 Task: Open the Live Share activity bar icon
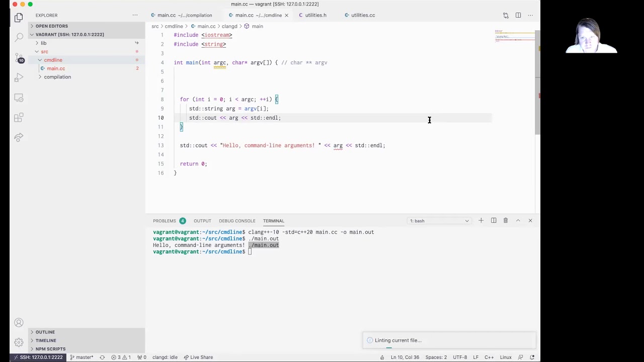(19, 137)
